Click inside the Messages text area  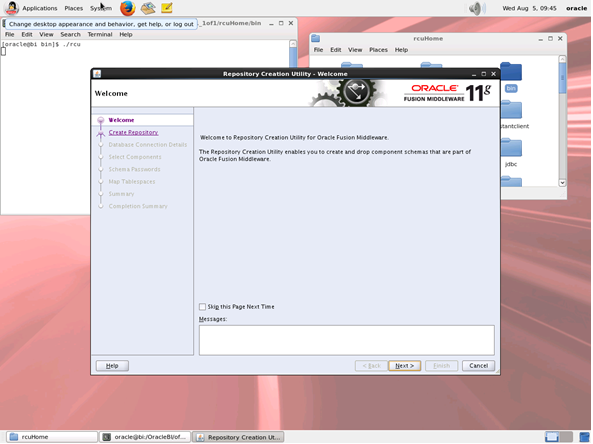click(x=346, y=340)
